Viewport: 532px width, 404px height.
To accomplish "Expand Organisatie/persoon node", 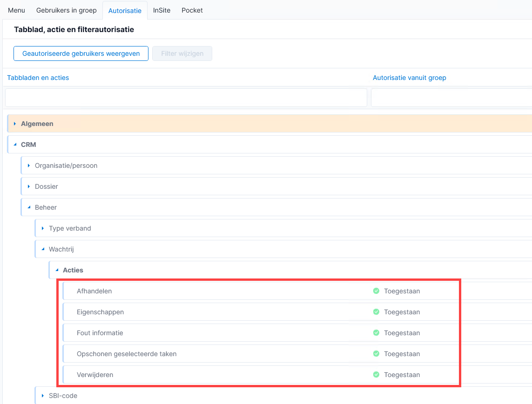I will (x=28, y=166).
